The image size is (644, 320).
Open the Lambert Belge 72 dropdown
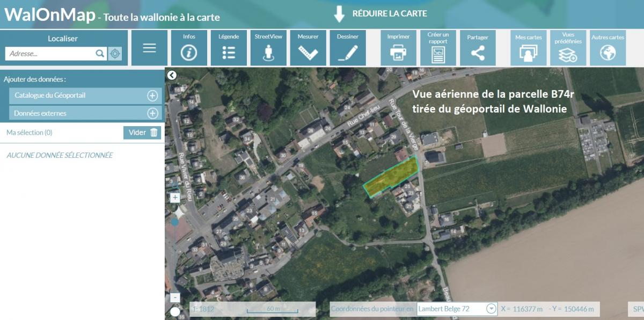click(491, 309)
